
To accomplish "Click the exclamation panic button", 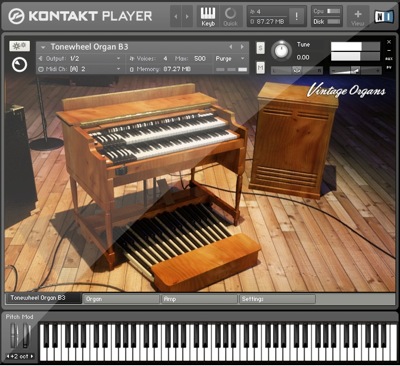I will (x=297, y=16).
